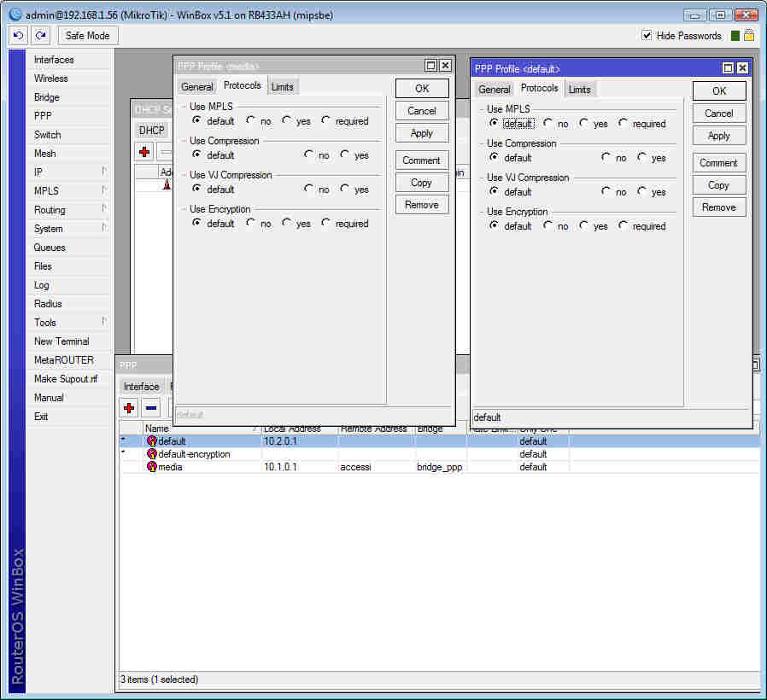
Task: Click the Undo arrow in the toolbar
Action: point(18,36)
